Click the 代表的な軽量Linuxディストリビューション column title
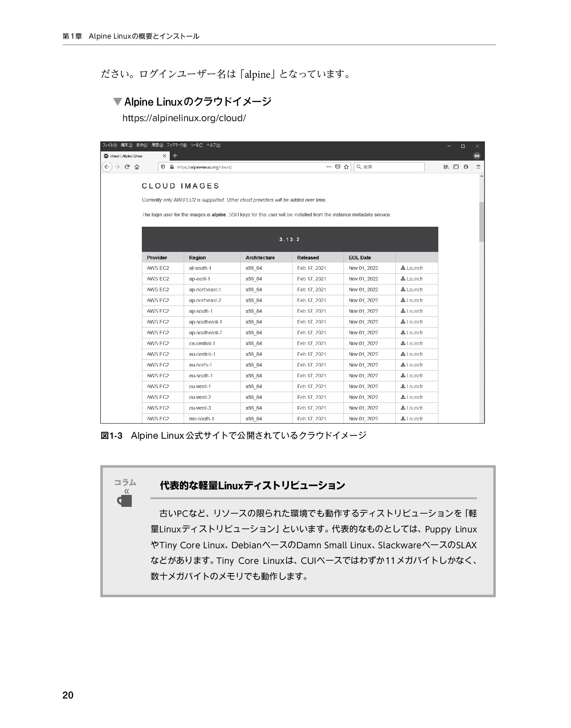This screenshot has width=571, height=728. (x=252, y=485)
